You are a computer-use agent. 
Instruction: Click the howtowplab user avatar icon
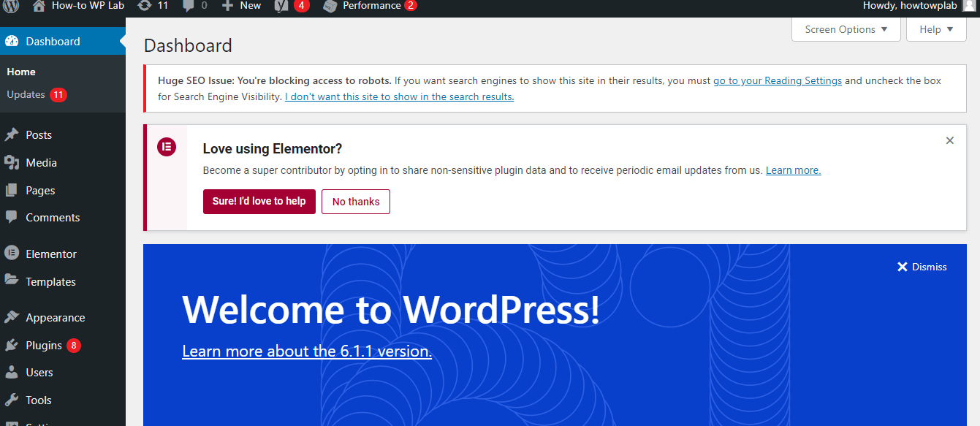click(x=969, y=6)
